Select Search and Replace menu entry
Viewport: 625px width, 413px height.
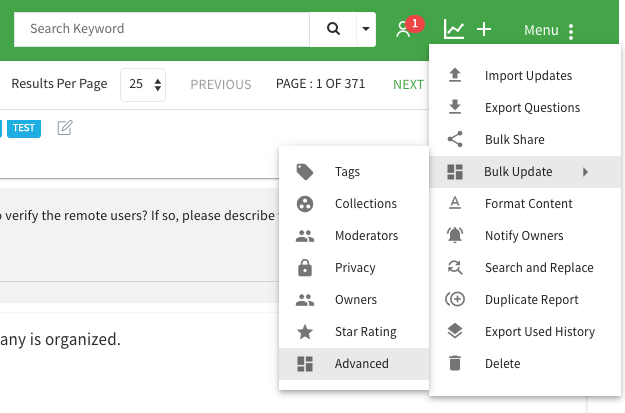pos(525,267)
